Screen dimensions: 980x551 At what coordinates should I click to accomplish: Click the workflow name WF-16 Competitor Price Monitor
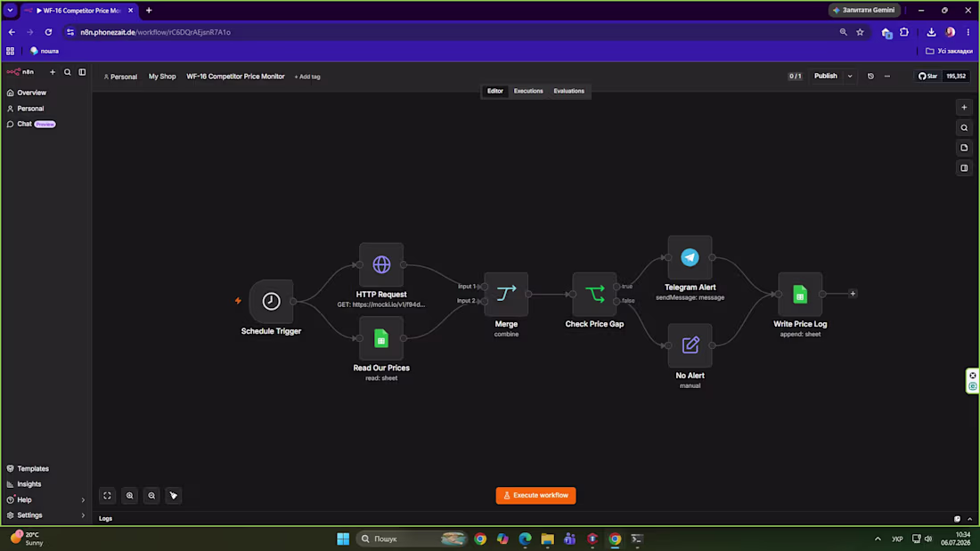coord(235,77)
